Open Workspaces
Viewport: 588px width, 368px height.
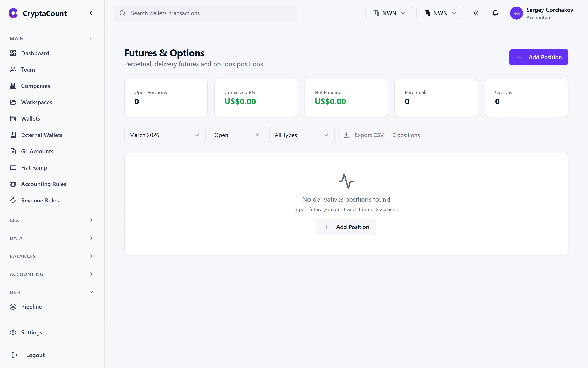(37, 102)
